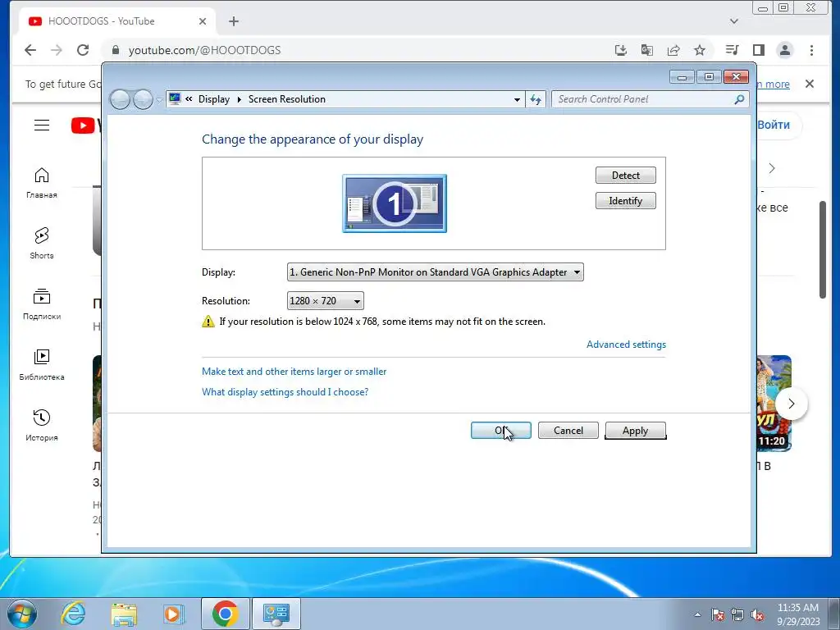The height and width of the screenshot is (630, 840).
Task: Open the breadcrumb chevron before Display
Action: [x=189, y=99]
